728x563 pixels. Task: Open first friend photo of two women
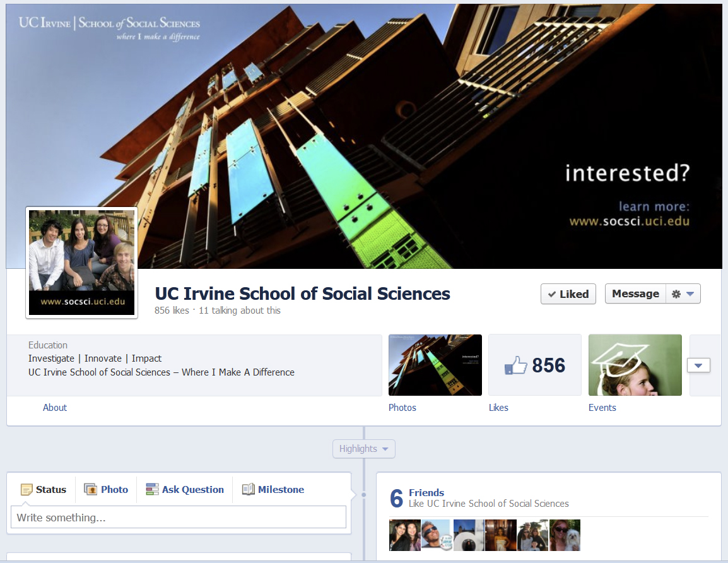pos(404,535)
